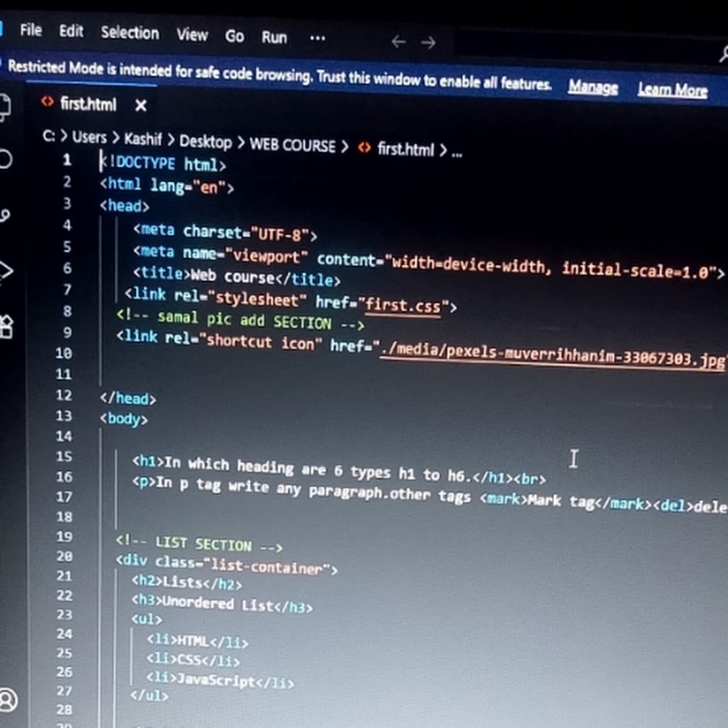Expand the WEB COURSE breadcrumb folder

(x=291, y=146)
